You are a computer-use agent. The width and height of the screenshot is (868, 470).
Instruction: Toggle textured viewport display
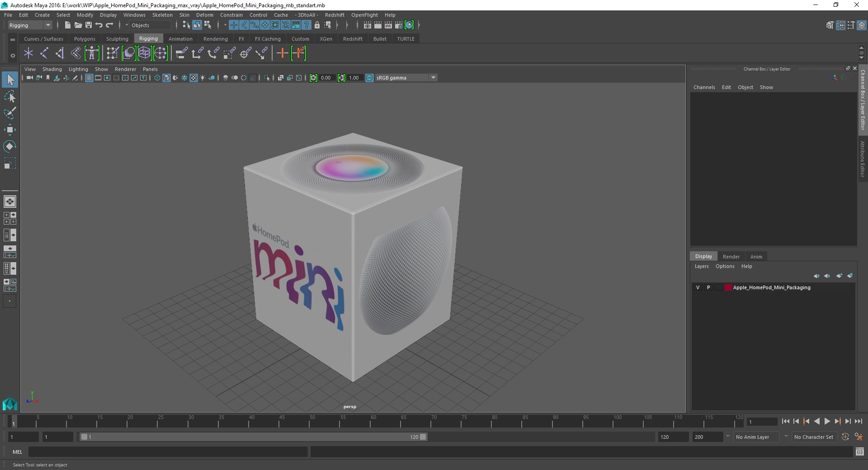pyautogui.click(x=193, y=78)
